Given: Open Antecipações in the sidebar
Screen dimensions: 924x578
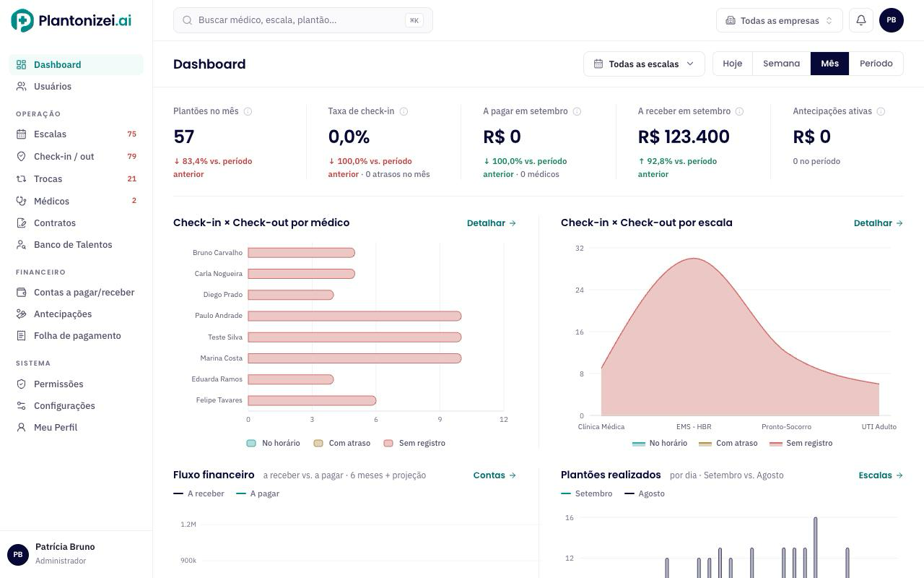Looking at the screenshot, I should (76, 314).
